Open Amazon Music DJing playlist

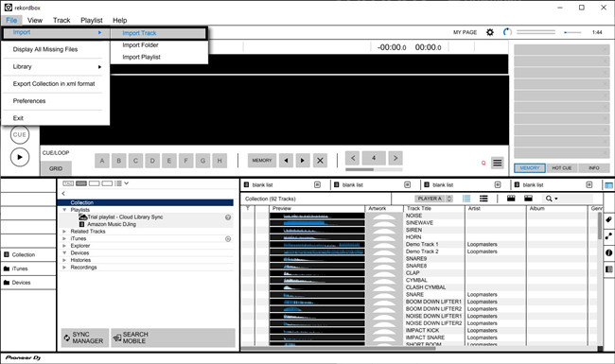[112, 224]
